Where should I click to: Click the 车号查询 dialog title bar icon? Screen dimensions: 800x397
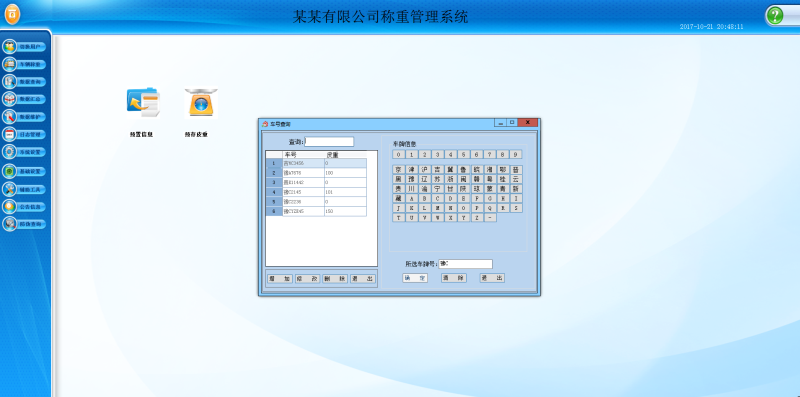pyautogui.click(x=265, y=124)
